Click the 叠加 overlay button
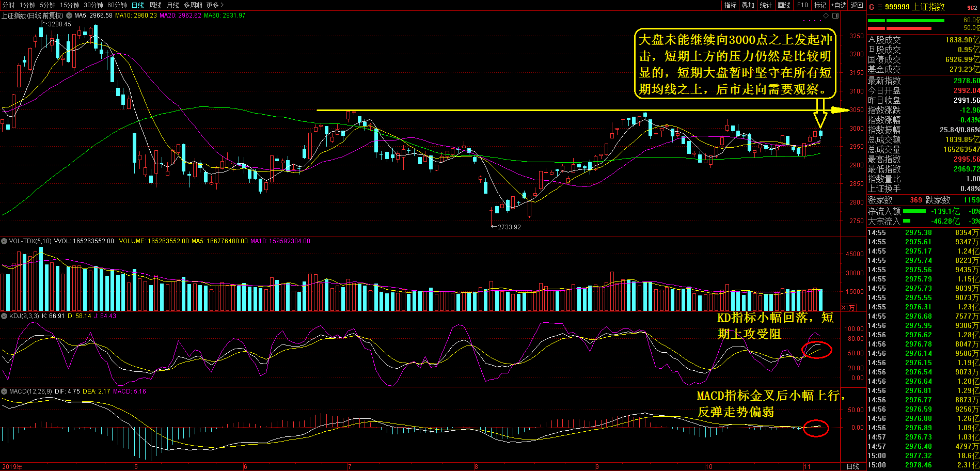 (748, 5)
